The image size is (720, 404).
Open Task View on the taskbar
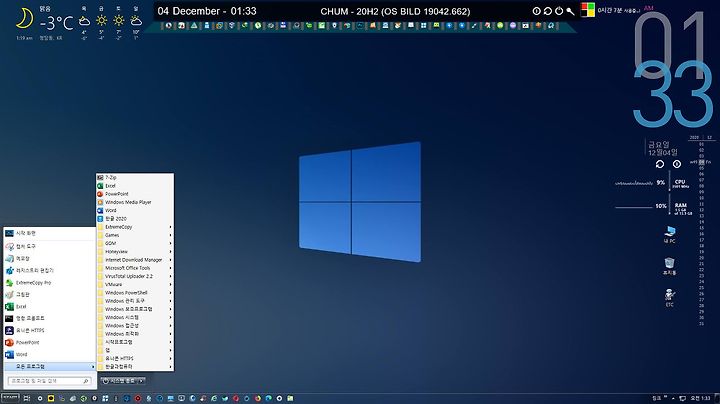click(27, 398)
